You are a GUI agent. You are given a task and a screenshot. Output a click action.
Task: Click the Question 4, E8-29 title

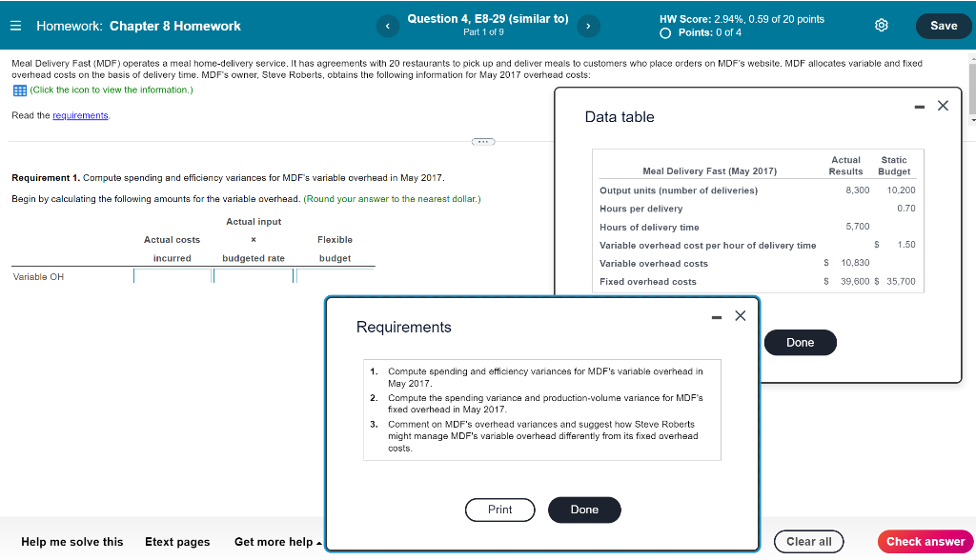click(488, 19)
